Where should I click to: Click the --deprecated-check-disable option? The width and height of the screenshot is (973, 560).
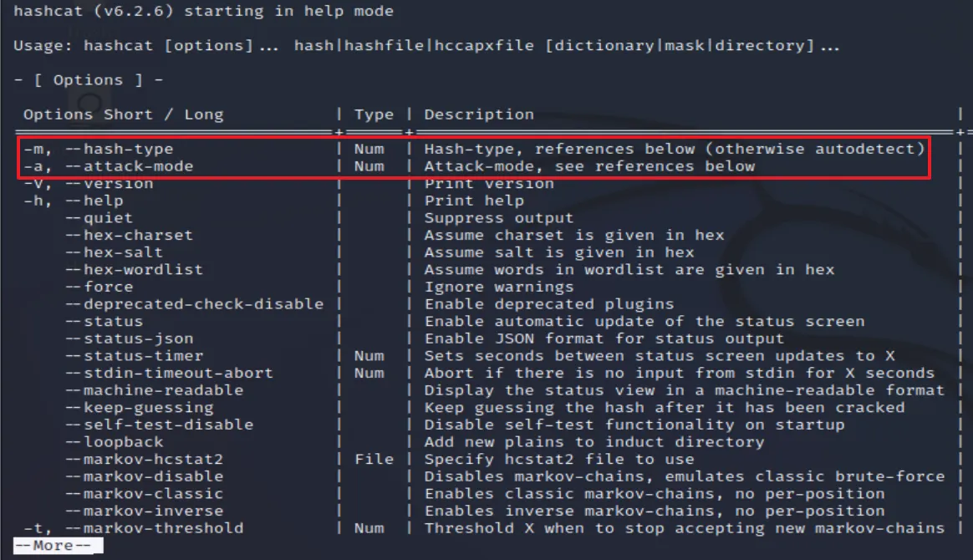tap(194, 304)
